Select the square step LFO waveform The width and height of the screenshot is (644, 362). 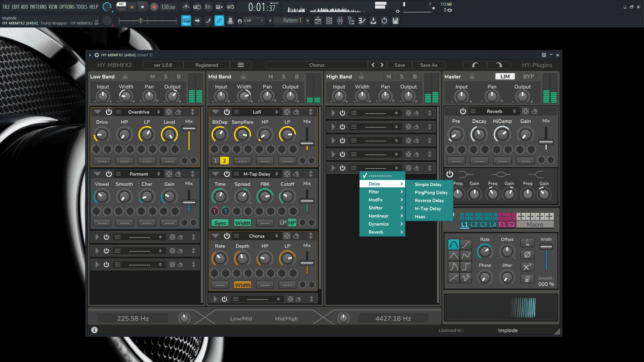[466, 267]
